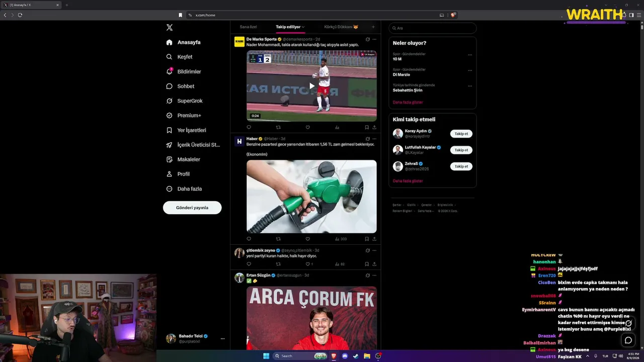Switch to the Kürkçü Dükkanı tab
The height and width of the screenshot is (362, 644).
[x=341, y=27]
